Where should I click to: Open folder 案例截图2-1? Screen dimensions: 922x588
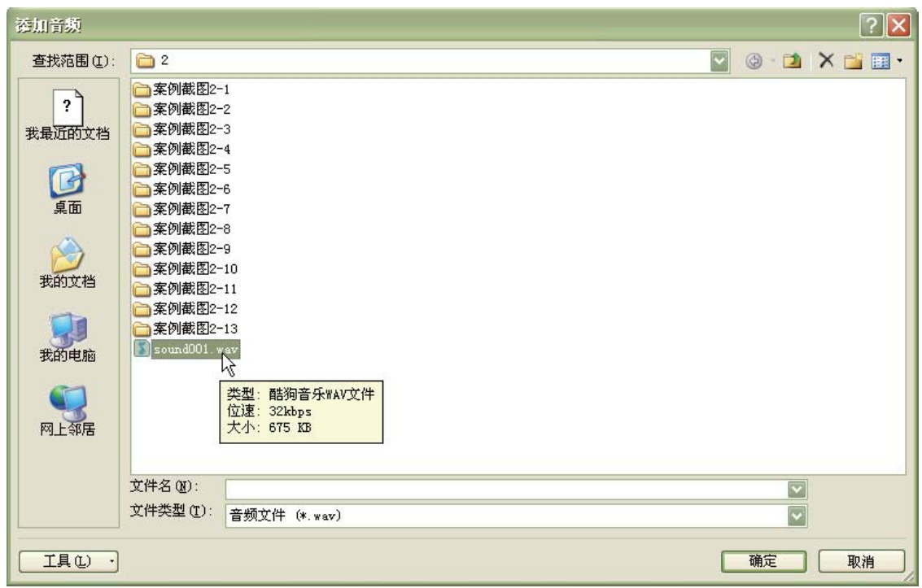(181, 89)
